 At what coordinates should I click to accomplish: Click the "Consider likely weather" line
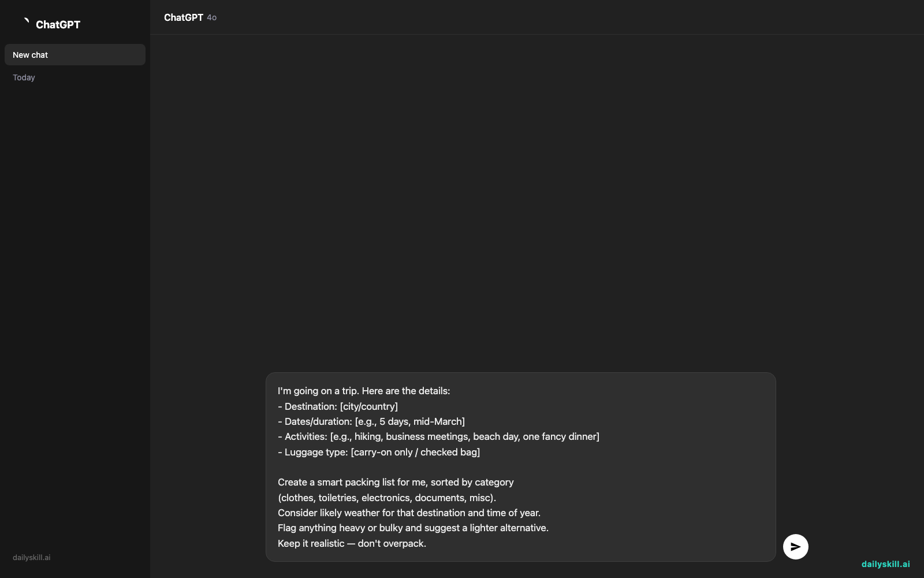point(409,513)
